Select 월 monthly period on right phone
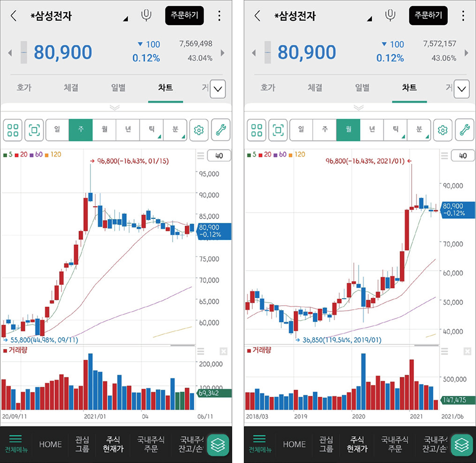The image size is (476, 463). click(x=348, y=130)
